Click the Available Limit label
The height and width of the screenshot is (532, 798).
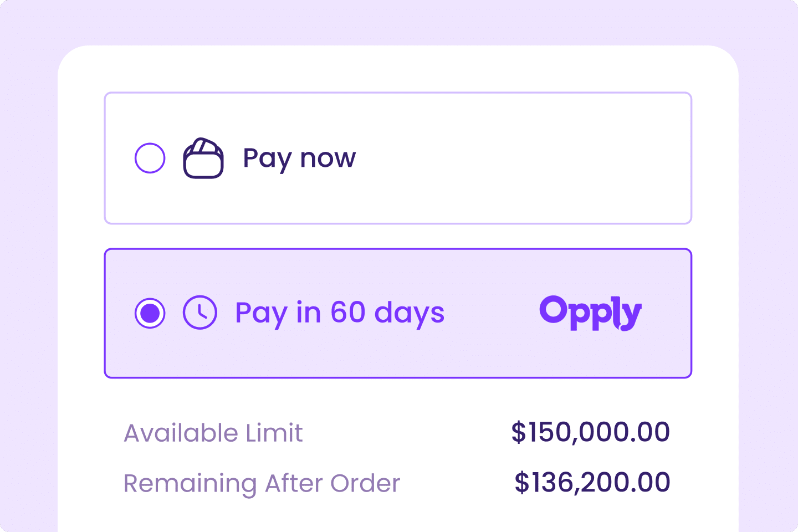(x=213, y=433)
